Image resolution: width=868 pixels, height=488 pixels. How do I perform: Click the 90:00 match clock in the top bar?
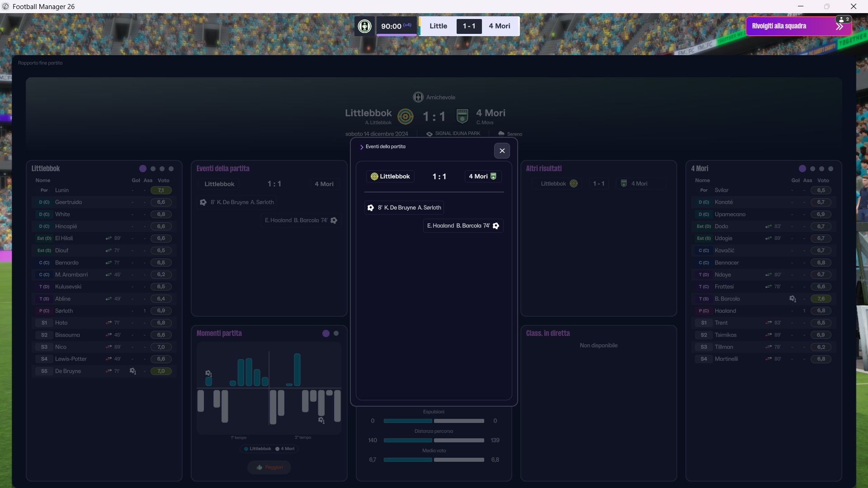click(x=396, y=26)
